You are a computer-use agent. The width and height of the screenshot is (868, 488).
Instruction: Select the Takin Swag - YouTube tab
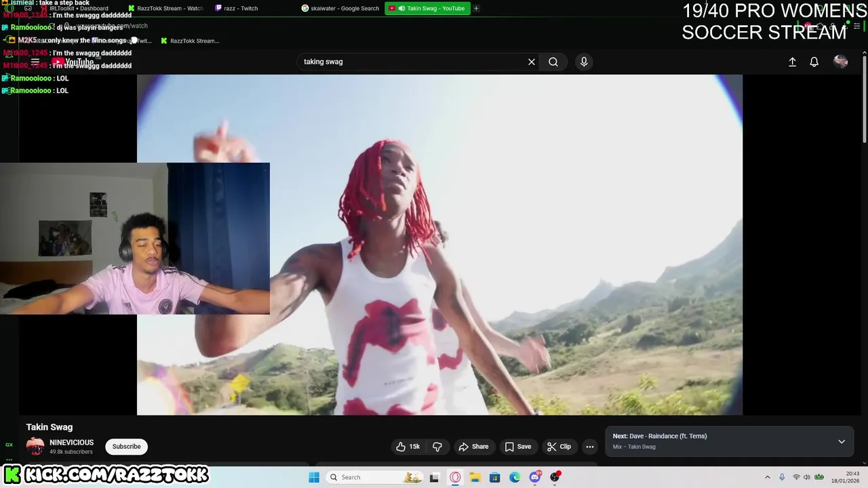coord(428,8)
